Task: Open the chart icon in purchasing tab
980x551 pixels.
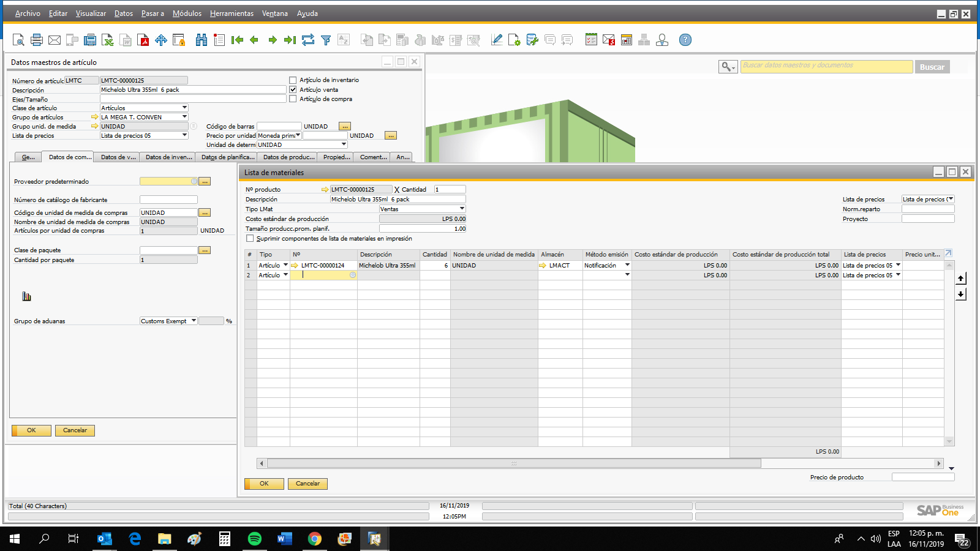Action: click(x=26, y=296)
